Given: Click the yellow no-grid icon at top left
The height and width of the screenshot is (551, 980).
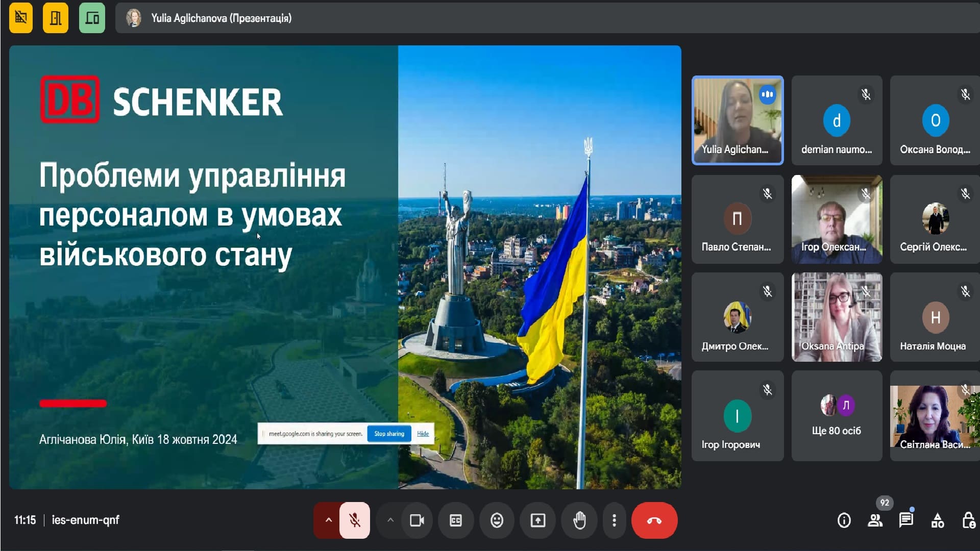Looking at the screenshot, I should click(21, 18).
